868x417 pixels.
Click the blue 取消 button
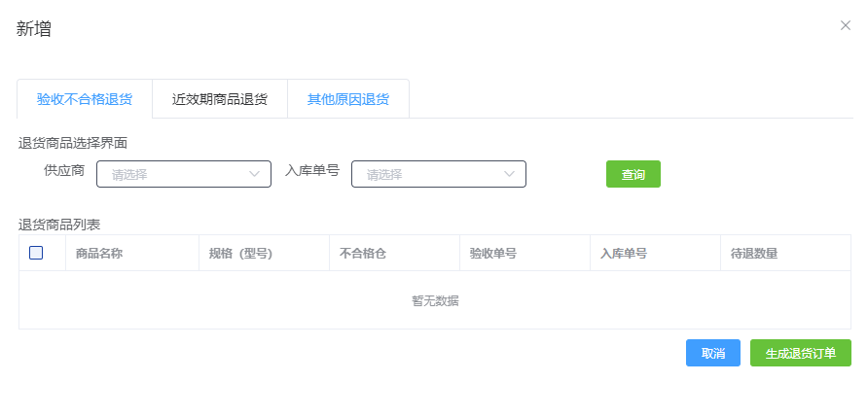point(712,353)
